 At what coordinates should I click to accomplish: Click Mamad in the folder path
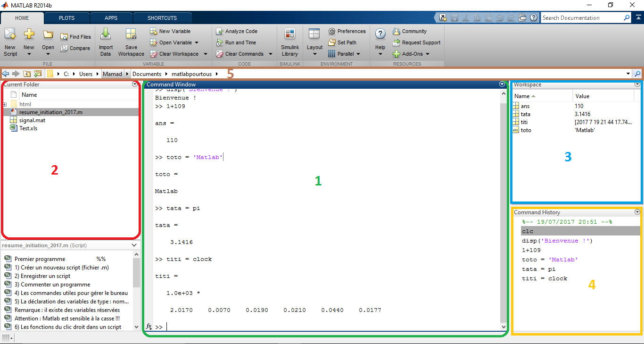coord(112,74)
